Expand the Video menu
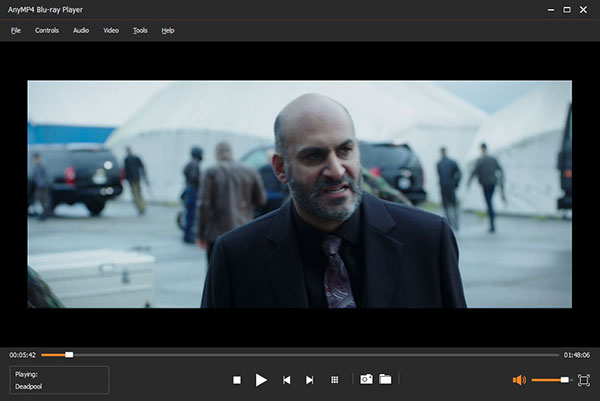Screen dimensions: 600x401 (x=111, y=31)
